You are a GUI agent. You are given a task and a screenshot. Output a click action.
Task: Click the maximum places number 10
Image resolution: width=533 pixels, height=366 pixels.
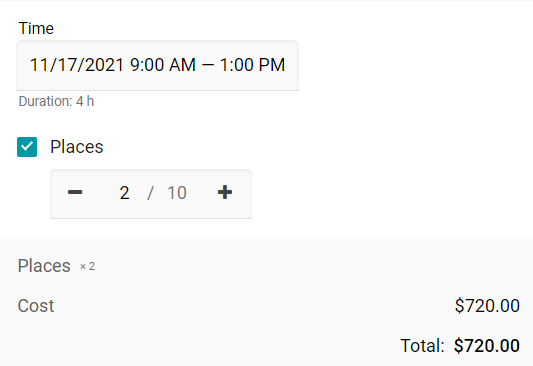tap(177, 193)
